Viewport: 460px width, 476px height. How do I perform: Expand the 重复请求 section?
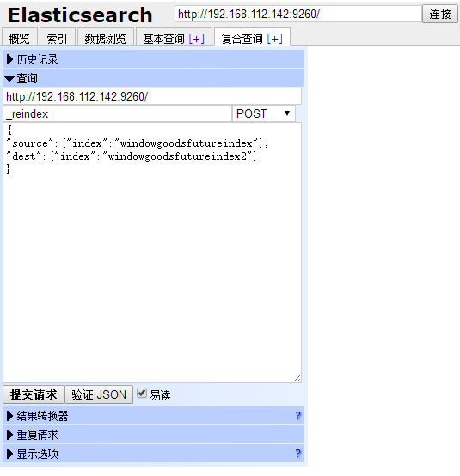(153, 435)
